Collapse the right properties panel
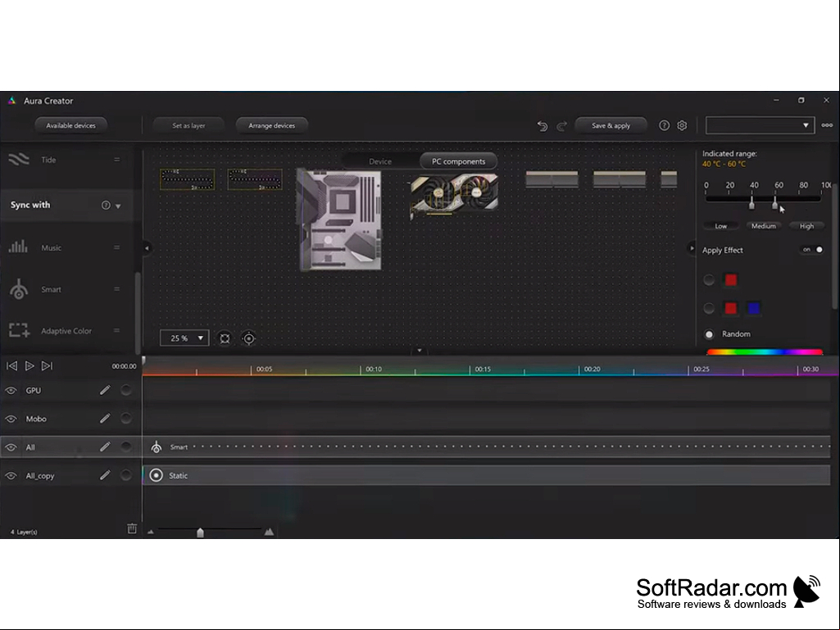The image size is (840, 630). [691, 248]
